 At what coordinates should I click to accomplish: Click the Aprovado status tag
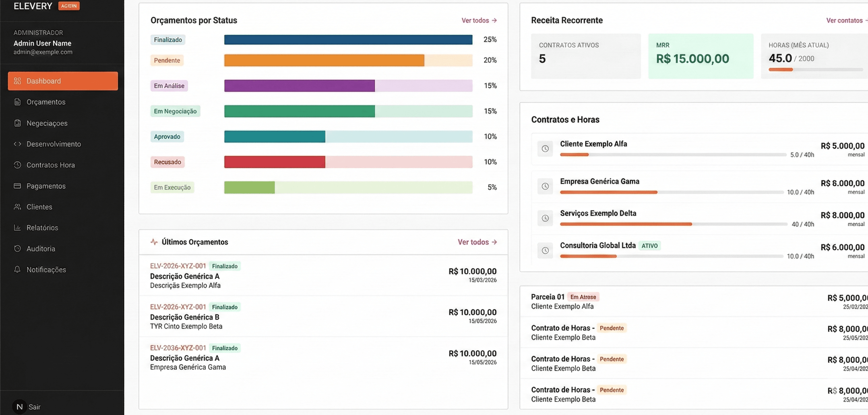tap(167, 137)
